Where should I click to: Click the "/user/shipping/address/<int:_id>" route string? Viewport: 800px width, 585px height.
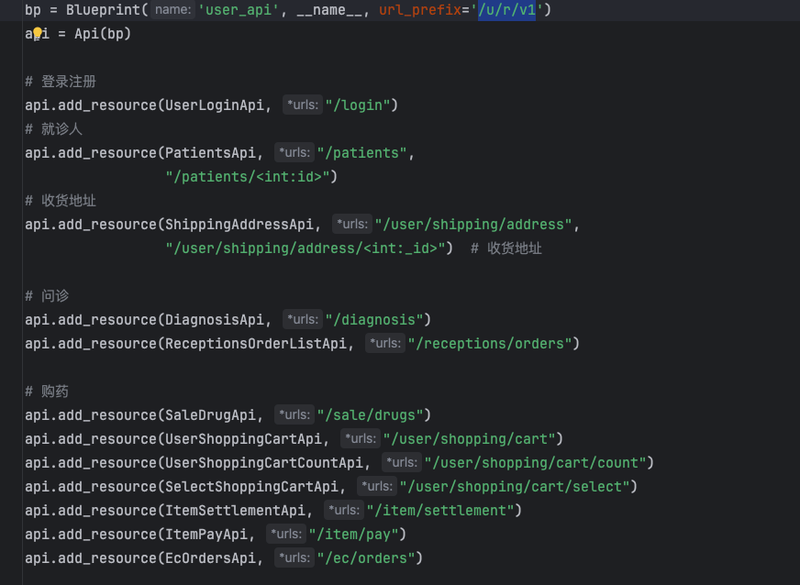click(x=305, y=248)
